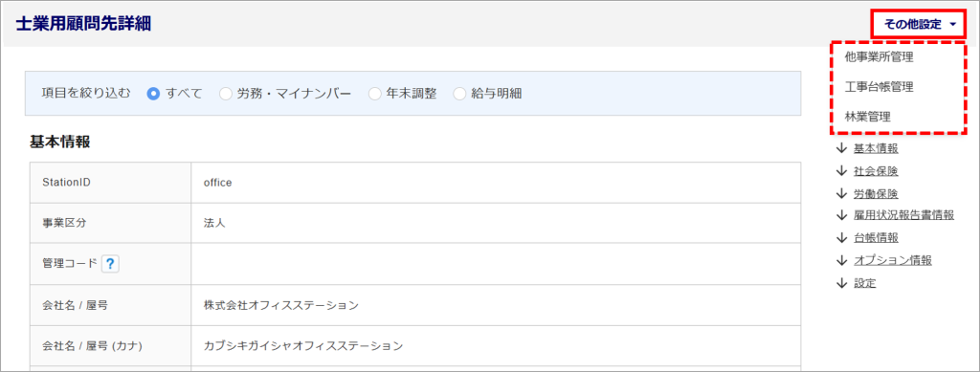Select the 年末調整 radio button
980x372 pixels.
(374, 95)
